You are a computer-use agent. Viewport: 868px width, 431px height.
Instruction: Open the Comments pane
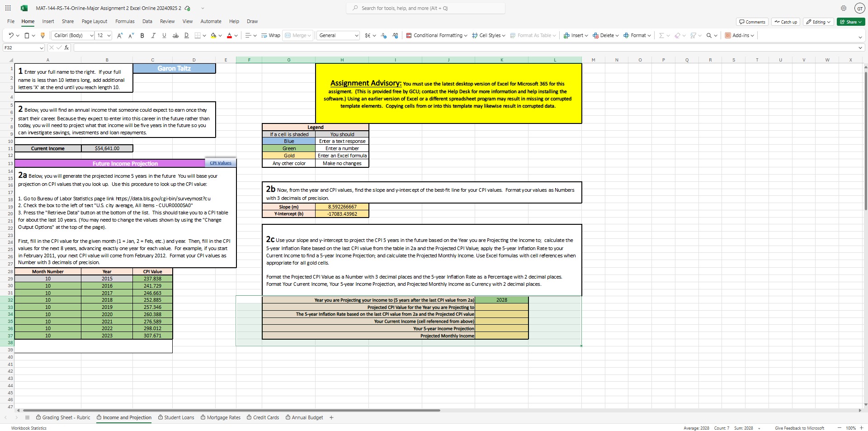pyautogui.click(x=752, y=22)
